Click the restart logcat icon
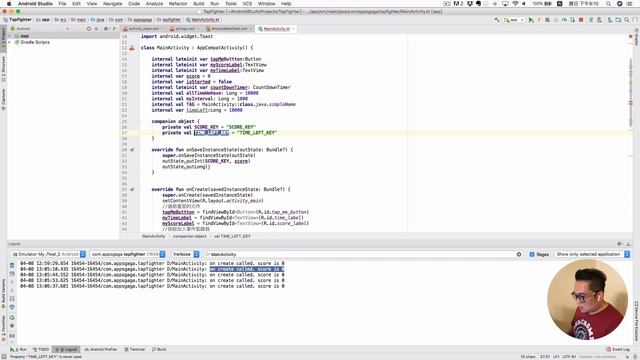Image resolution: width=640 pixels, height=360 pixels. [12, 317]
